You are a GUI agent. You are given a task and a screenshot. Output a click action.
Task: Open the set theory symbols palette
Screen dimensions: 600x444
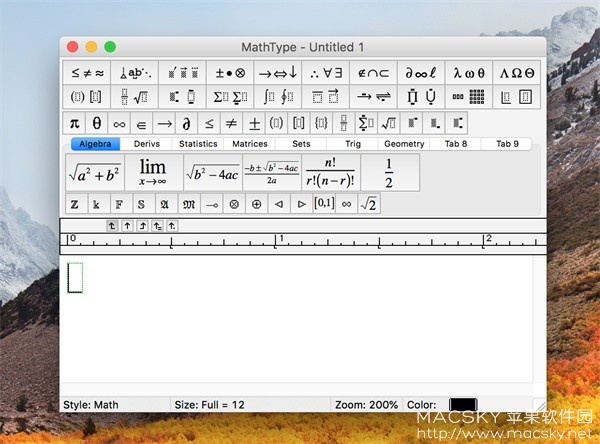tap(373, 72)
